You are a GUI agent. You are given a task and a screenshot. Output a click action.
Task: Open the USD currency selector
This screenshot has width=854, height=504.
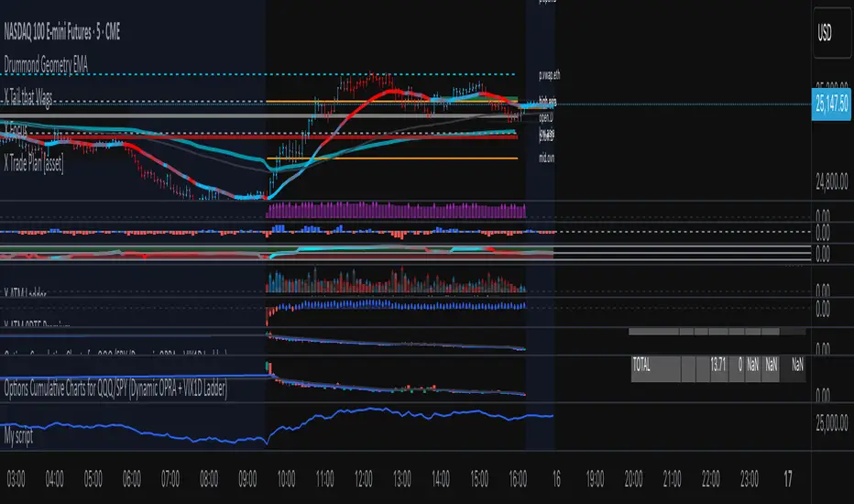[x=831, y=33]
